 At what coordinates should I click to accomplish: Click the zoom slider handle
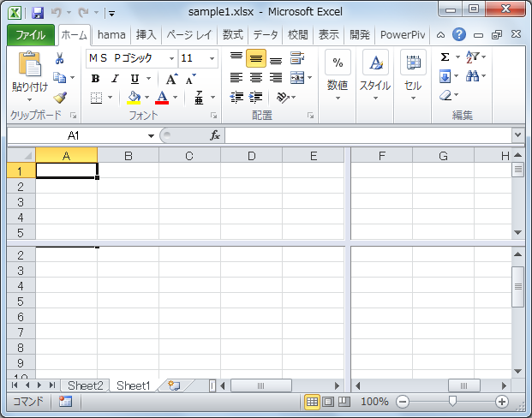(x=452, y=402)
